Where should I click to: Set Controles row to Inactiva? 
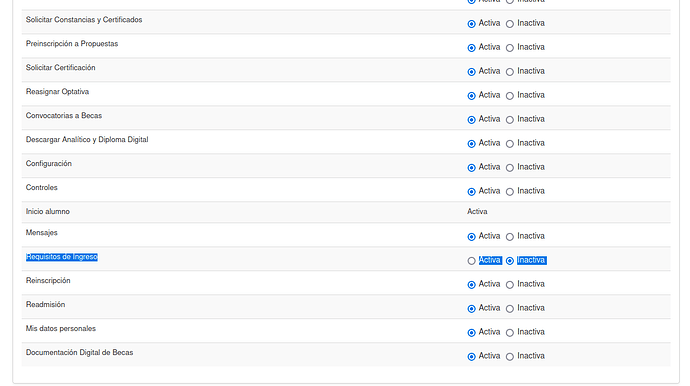coord(510,191)
